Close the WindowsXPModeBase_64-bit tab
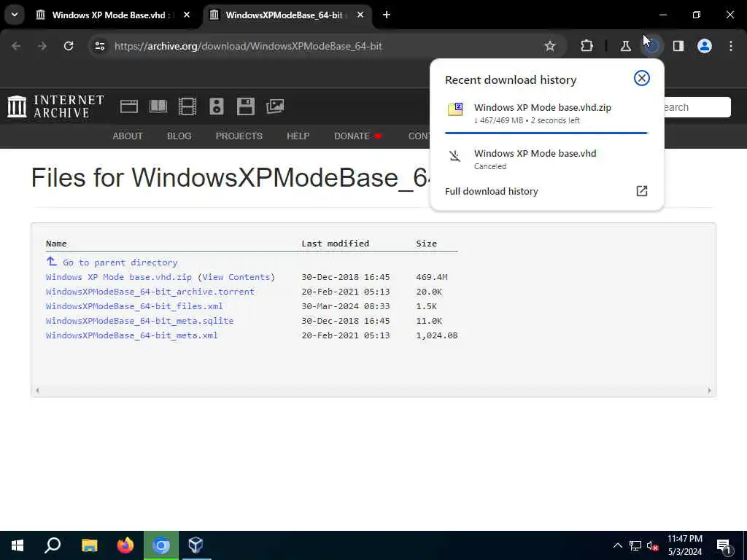 (x=360, y=15)
